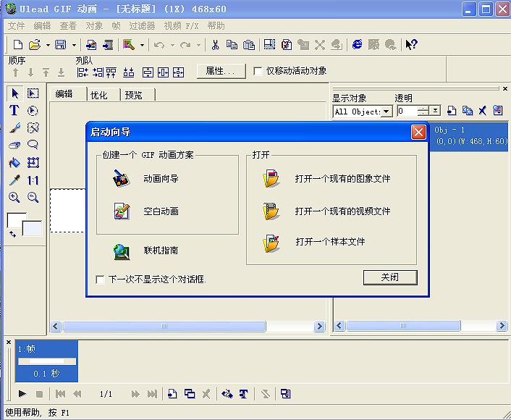Click the New file icon in toolbar
Viewport: 511px width, 420px height.
[18, 44]
